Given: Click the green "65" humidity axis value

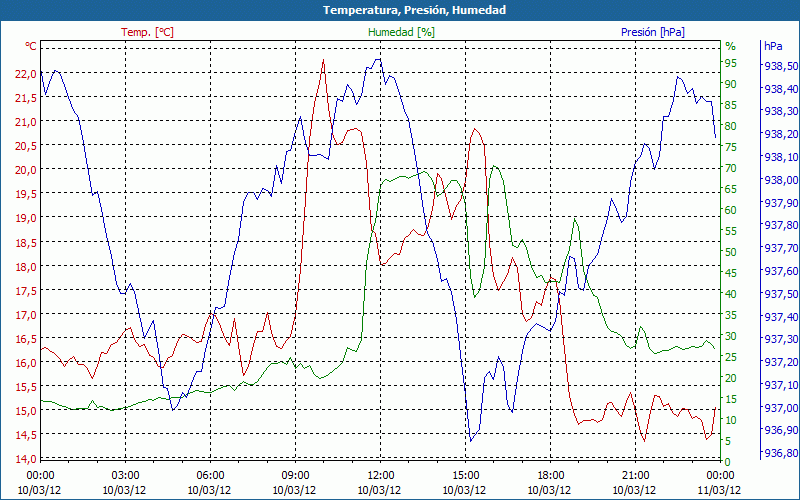Looking at the screenshot, I should point(731,189).
